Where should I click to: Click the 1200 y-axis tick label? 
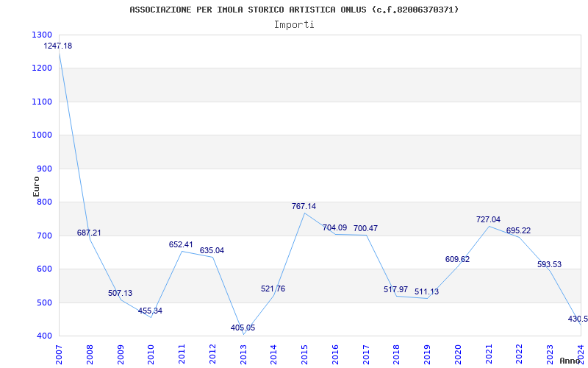click(42, 68)
